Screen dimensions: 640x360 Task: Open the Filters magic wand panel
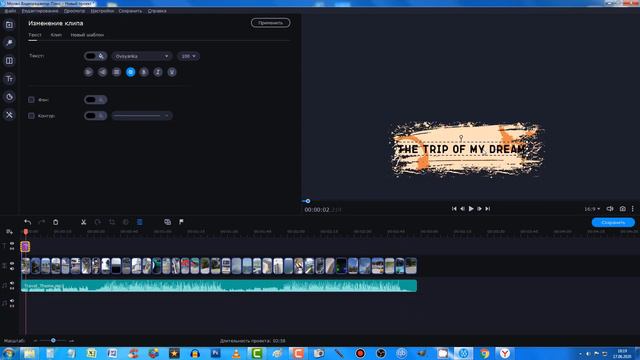tap(9, 43)
